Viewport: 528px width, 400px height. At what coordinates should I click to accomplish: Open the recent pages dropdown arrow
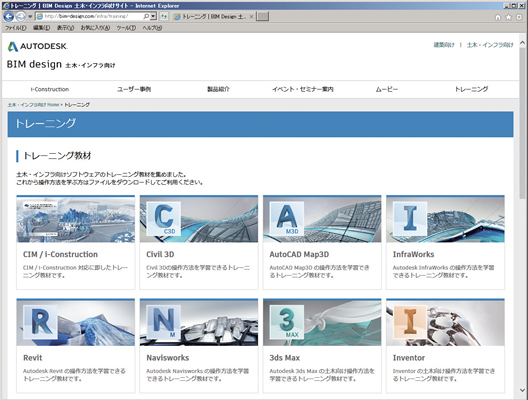coord(30,16)
